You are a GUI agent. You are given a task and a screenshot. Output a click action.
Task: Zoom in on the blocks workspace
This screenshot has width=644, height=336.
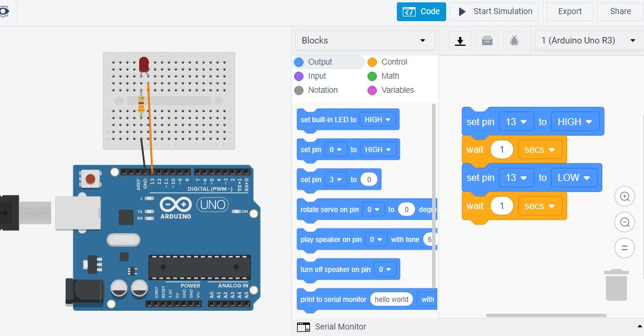(x=625, y=197)
